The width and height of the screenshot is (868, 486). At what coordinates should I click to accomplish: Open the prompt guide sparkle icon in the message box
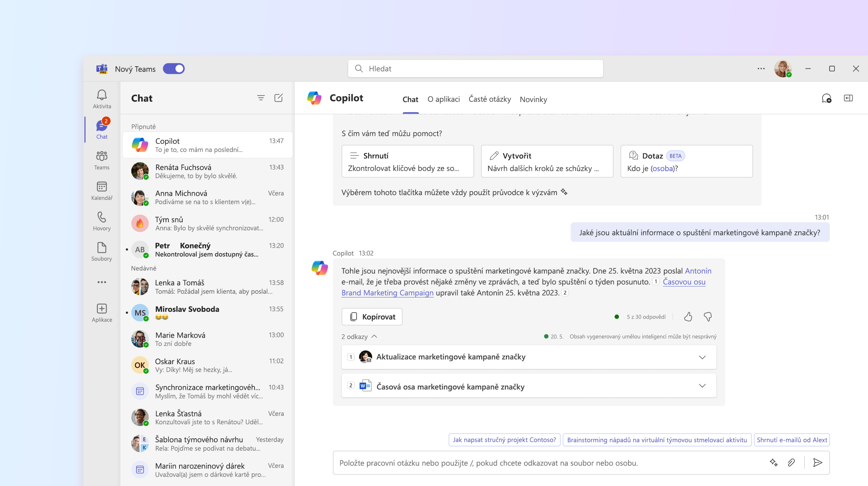[x=774, y=463]
